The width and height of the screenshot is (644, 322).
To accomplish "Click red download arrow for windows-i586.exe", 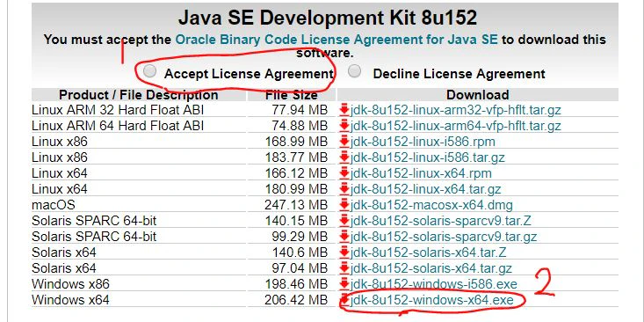I will click(x=344, y=284).
